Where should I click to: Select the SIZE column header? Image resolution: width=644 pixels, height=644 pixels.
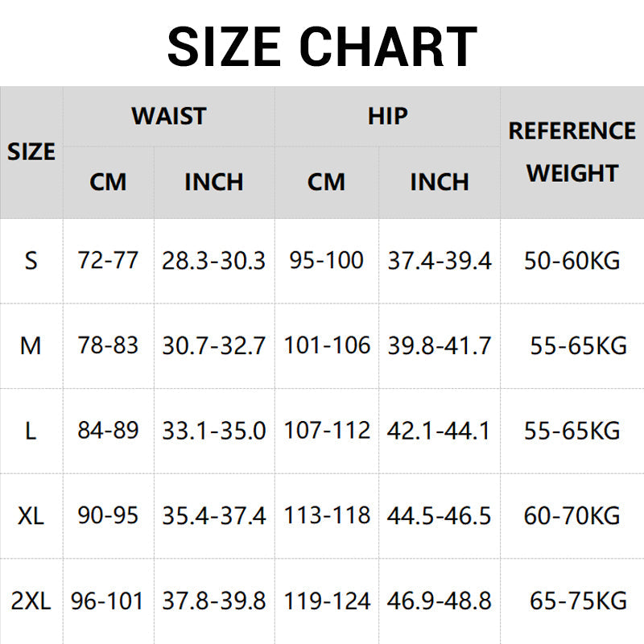coord(31,152)
